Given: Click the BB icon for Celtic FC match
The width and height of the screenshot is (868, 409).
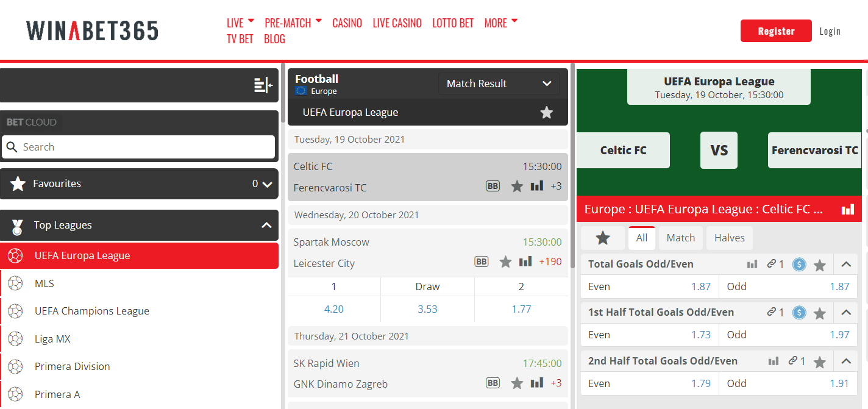Looking at the screenshot, I should 493,186.
